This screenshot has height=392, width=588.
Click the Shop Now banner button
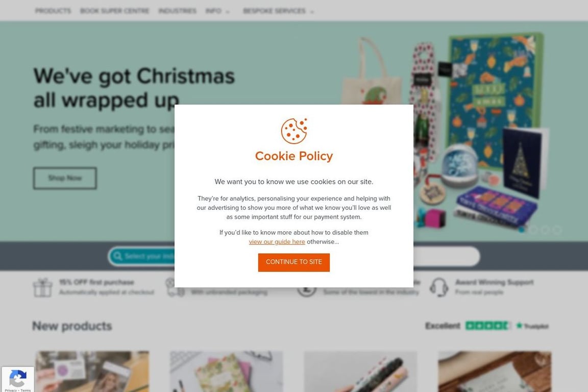click(65, 178)
